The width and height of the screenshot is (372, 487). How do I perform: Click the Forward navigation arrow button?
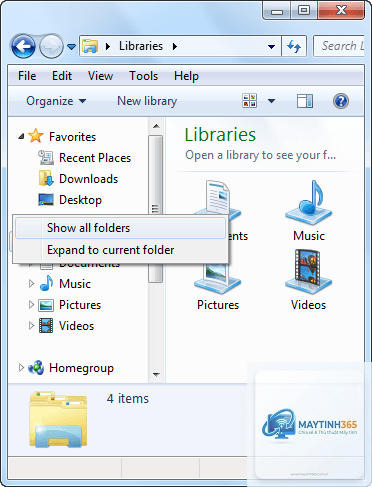pyautogui.click(x=51, y=46)
